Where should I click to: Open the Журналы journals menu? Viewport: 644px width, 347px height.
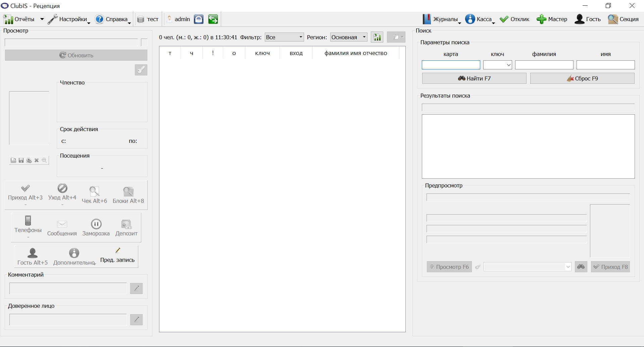(x=441, y=19)
